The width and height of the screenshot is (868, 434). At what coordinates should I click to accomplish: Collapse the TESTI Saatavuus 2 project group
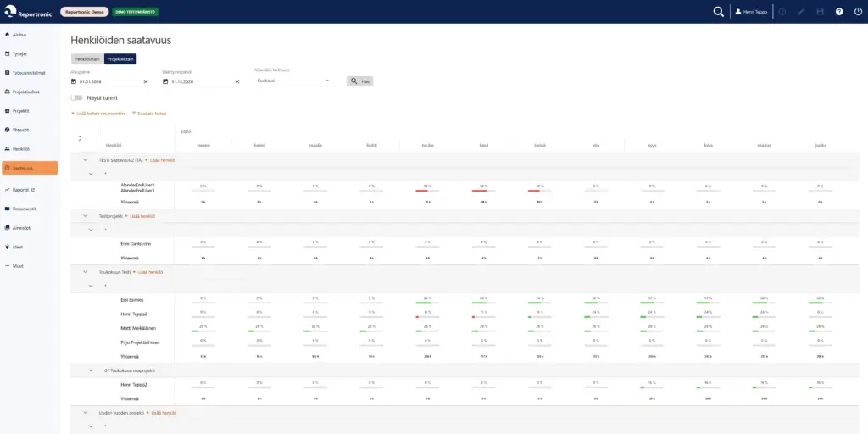coord(86,160)
